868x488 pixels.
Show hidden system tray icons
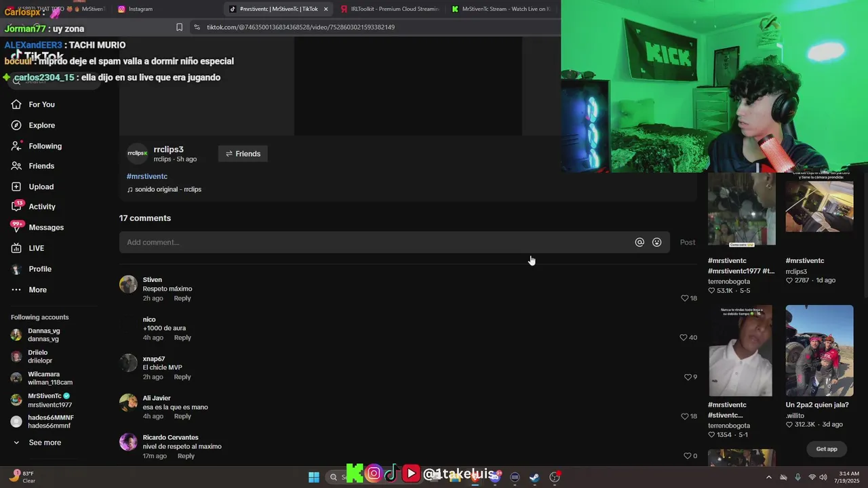[x=768, y=477]
